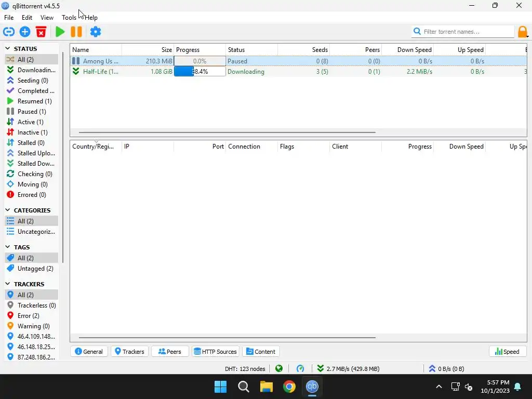Collapse the STATUS section

[7, 48]
